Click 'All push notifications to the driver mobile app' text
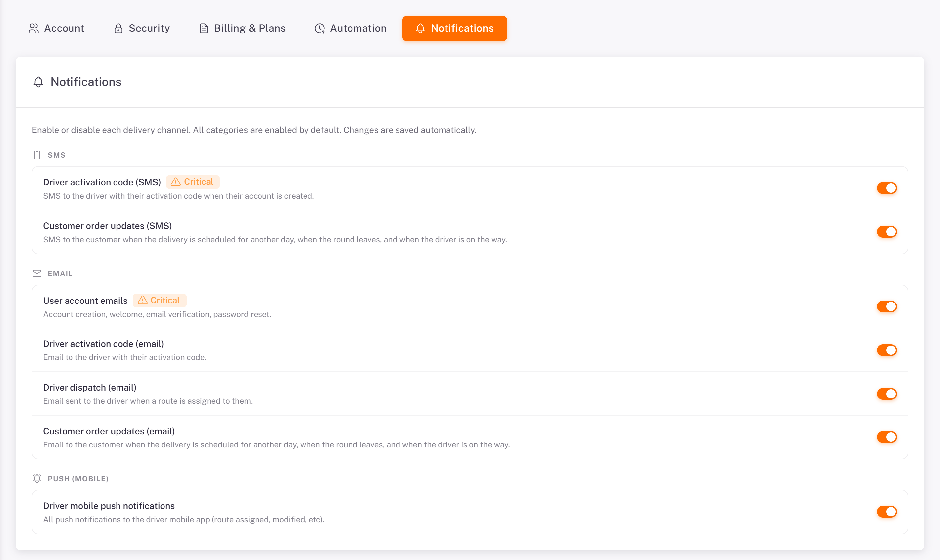Image resolution: width=940 pixels, height=560 pixels. 184,520
